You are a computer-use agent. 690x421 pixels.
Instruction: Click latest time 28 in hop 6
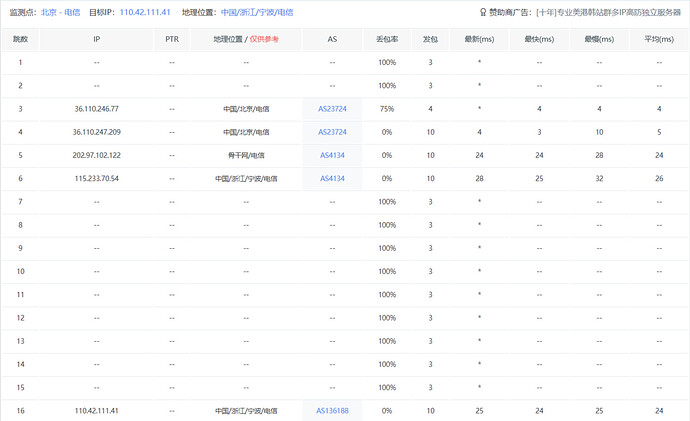(x=479, y=179)
